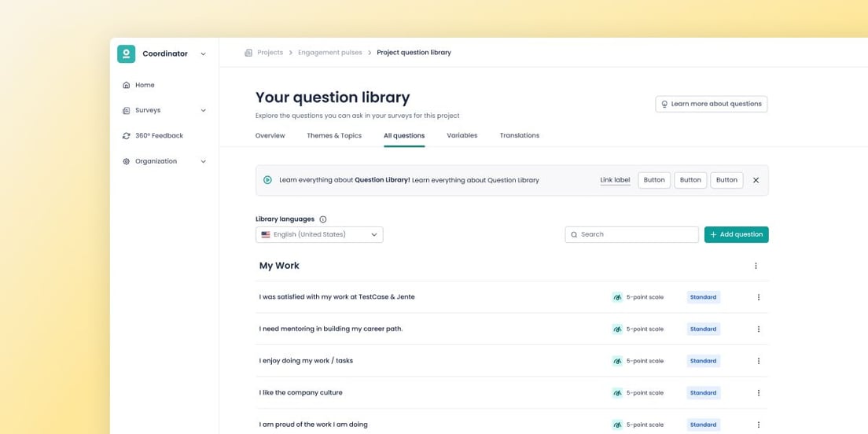The width and height of the screenshot is (868, 434).
Task: Click the Link label link
Action: (615, 180)
